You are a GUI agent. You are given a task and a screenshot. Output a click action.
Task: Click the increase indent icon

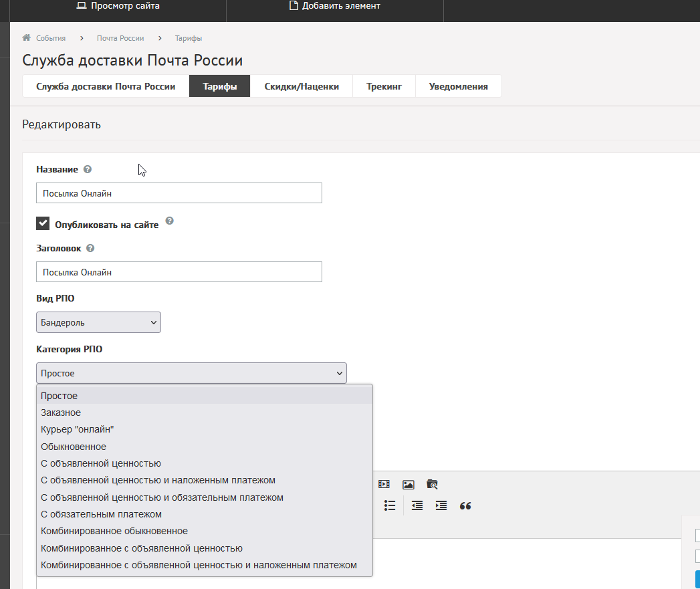[x=441, y=505]
